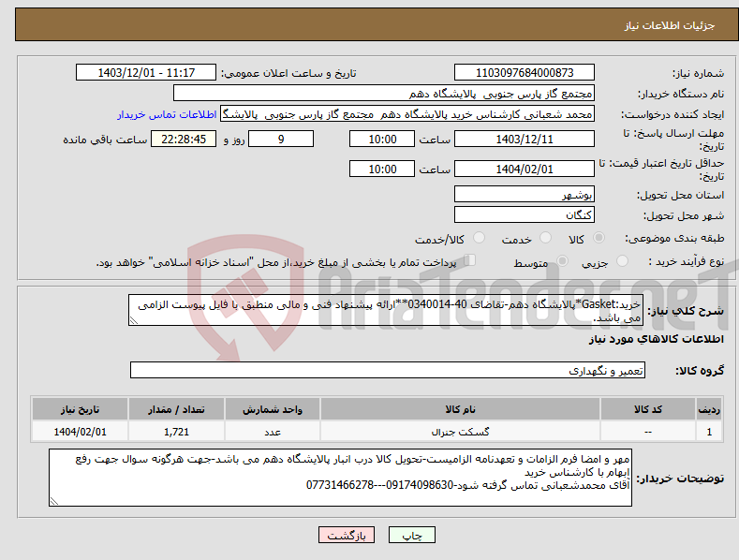Viewport: 739px width, 560px height.
Task: Click the ردیف column header
Action: [x=709, y=409]
